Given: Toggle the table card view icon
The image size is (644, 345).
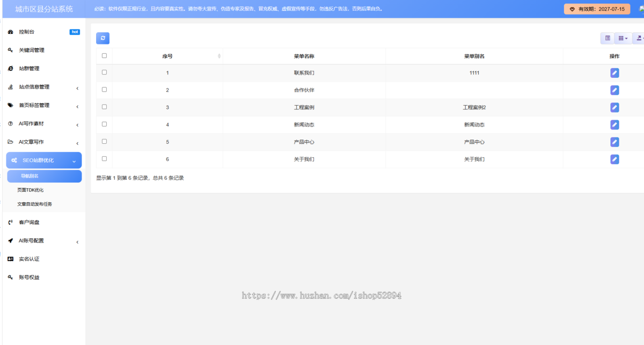Looking at the screenshot, I should tap(608, 38).
